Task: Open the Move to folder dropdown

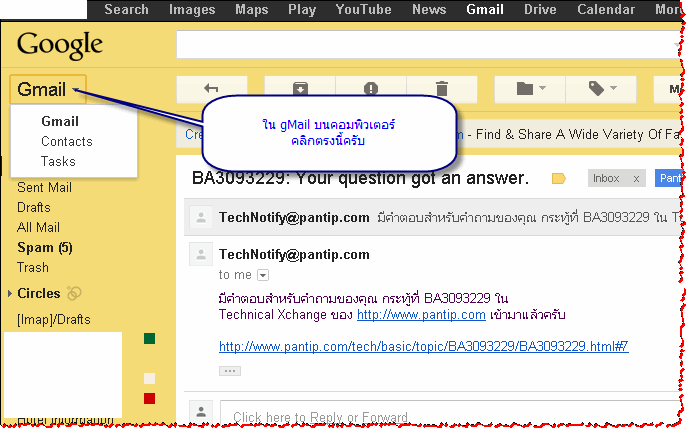Action: click(530, 89)
